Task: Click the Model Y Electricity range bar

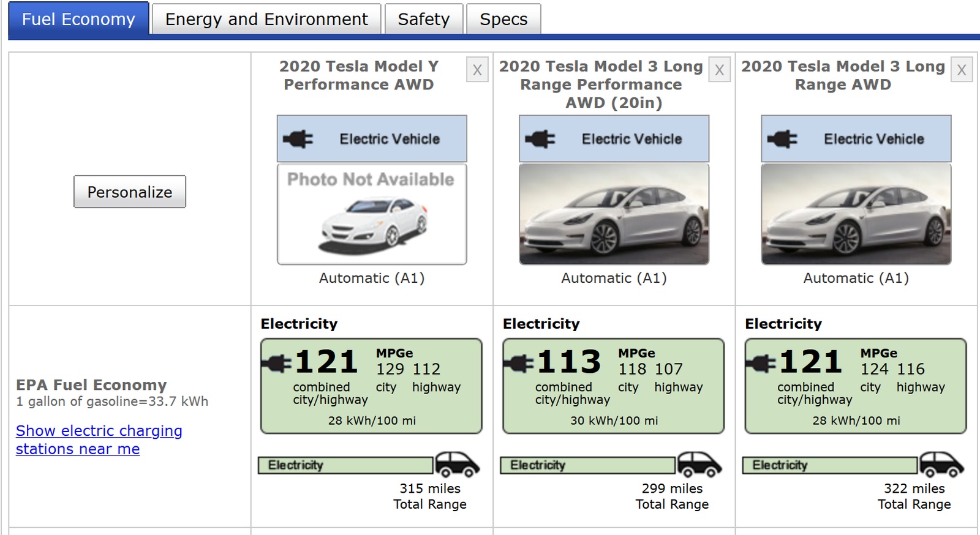Action: [346, 465]
